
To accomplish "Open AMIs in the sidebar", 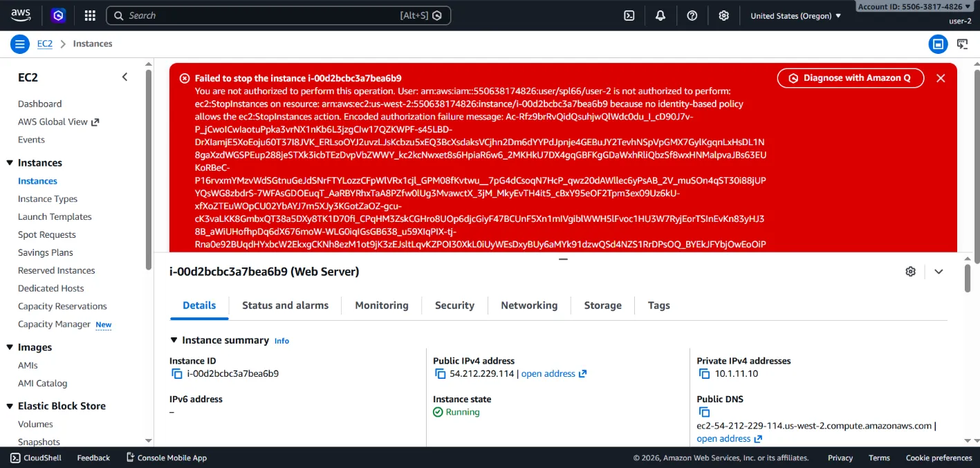I will point(28,366).
